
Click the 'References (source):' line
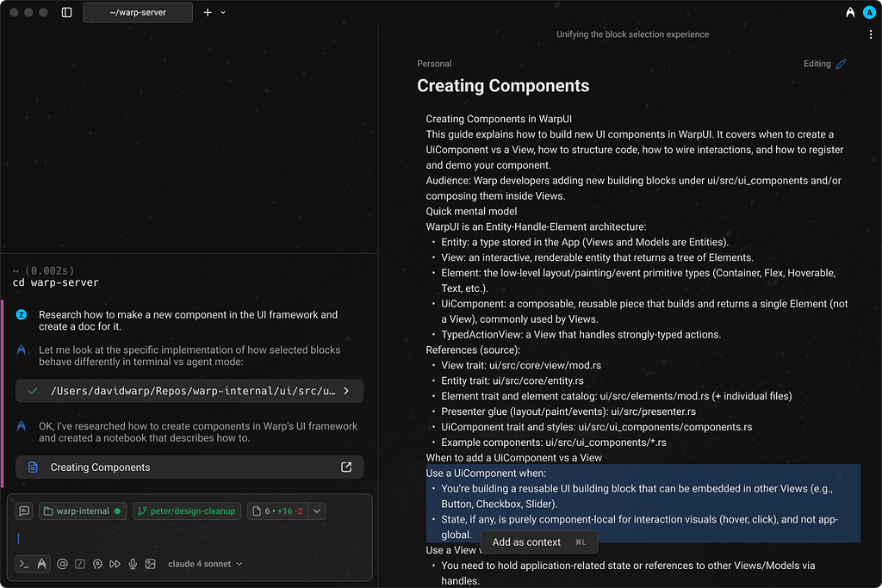473,350
